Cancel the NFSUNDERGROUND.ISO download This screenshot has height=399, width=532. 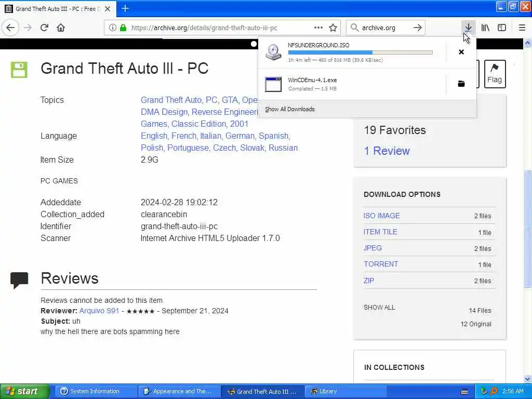pos(461,52)
